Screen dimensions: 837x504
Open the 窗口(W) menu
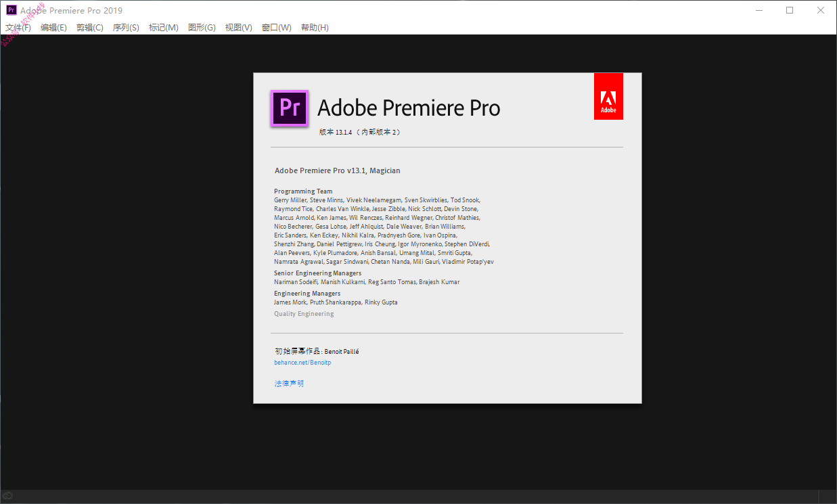click(x=277, y=28)
